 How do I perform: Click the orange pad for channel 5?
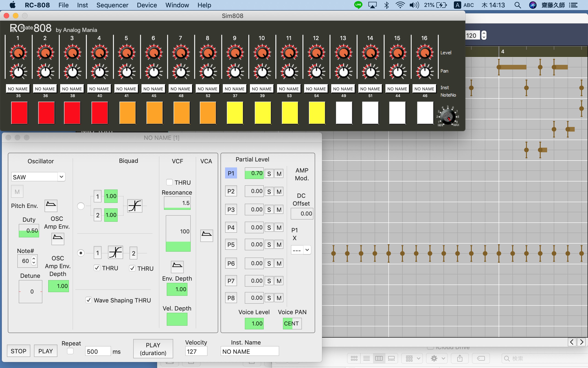127,113
